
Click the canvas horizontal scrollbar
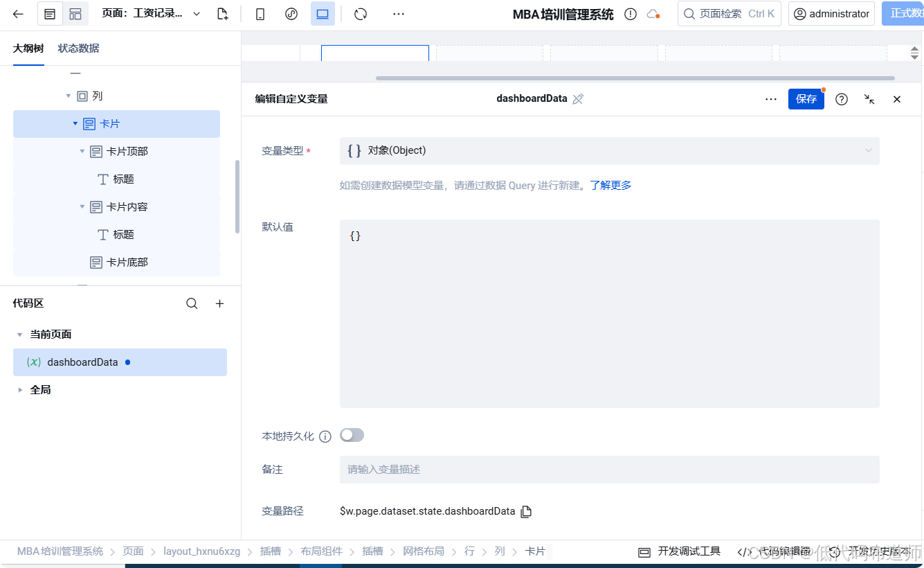tap(635, 78)
